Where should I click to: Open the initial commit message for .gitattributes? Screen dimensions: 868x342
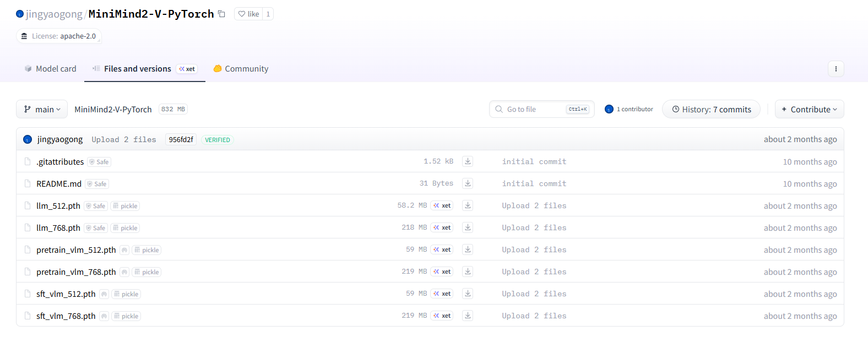tap(534, 161)
